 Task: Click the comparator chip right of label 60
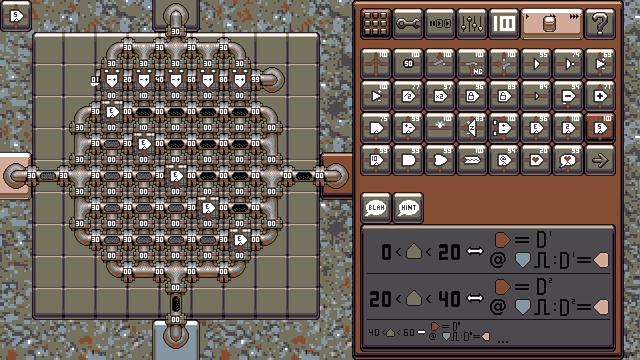207,79
